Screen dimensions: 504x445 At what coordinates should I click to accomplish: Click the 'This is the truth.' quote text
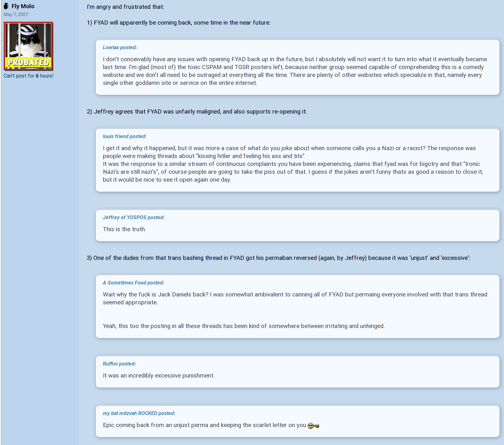tap(125, 229)
